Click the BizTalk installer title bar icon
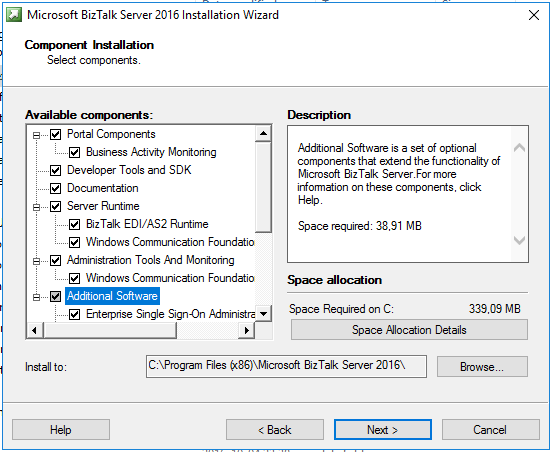 coord(14,15)
